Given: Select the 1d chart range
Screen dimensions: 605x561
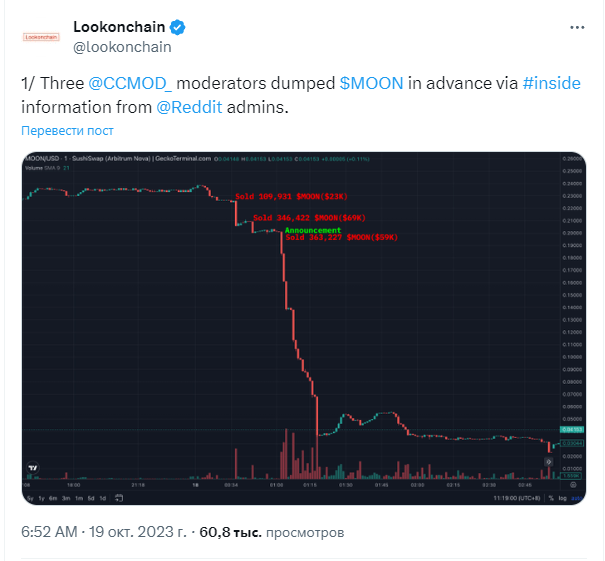Looking at the screenshot, I should pyautogui.click(x=103, y=498).
